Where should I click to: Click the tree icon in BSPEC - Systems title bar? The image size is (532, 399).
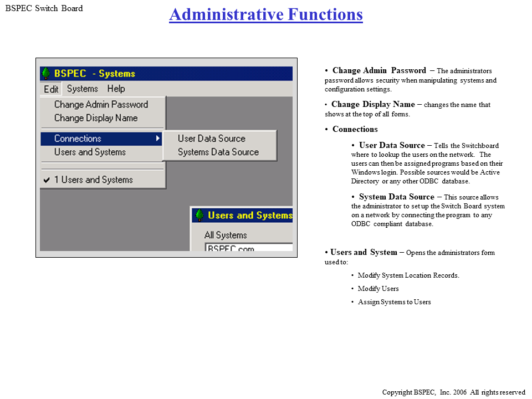(47, 74)
